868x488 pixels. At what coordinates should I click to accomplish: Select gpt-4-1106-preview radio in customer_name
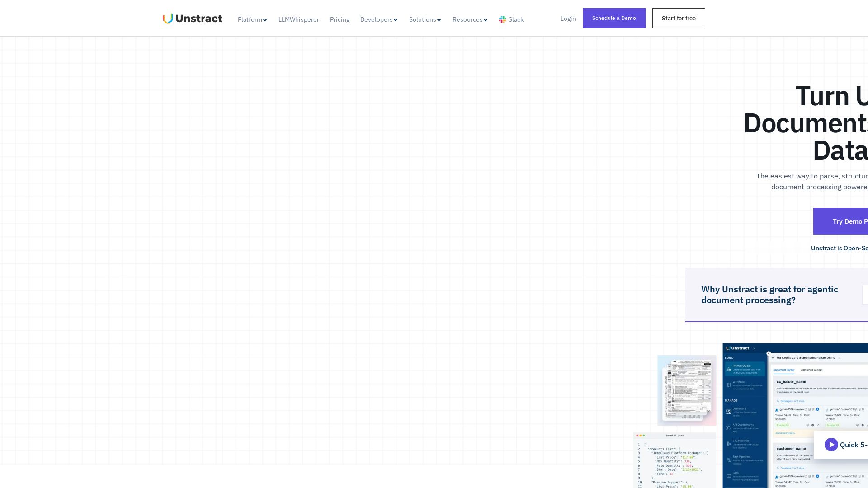tap(817, 476)
